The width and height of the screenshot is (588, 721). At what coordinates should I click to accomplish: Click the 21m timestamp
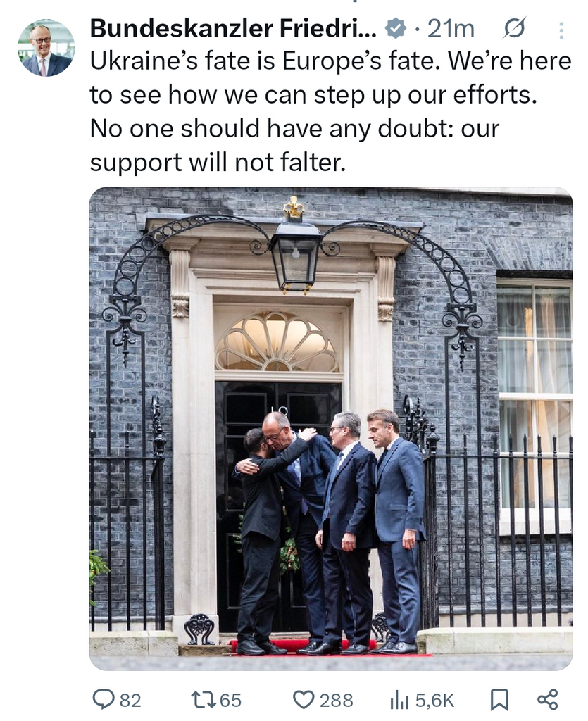click(451, 30)
